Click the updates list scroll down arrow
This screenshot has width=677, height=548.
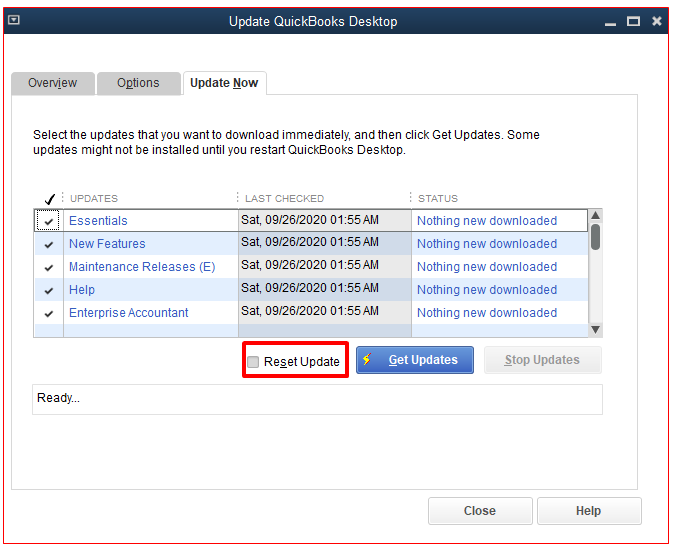coord(595,330)
